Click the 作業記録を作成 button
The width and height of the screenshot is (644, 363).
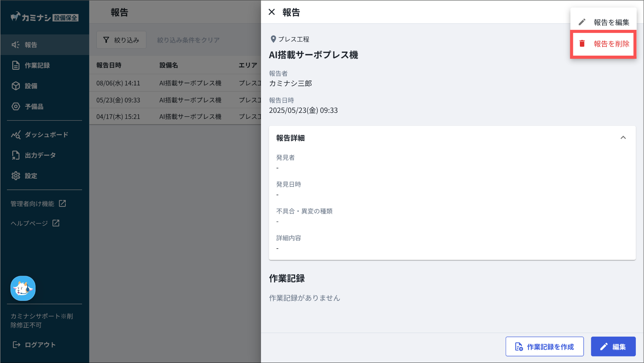[544, 347]
